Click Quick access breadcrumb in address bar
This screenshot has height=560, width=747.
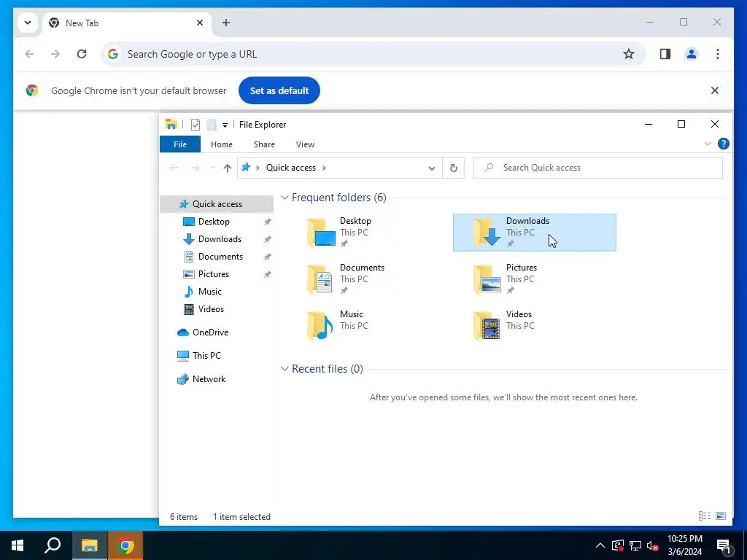290,168
